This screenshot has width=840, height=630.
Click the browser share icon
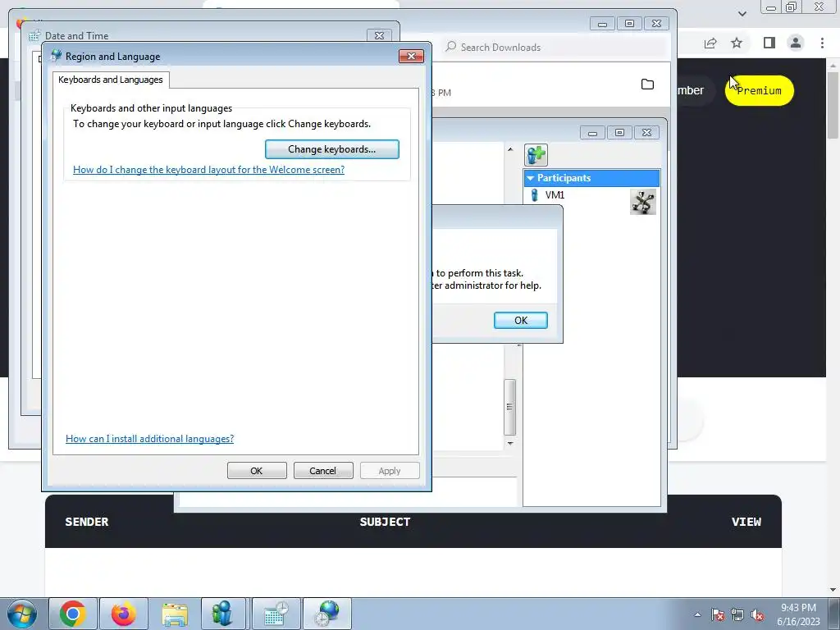coord(710,43)
